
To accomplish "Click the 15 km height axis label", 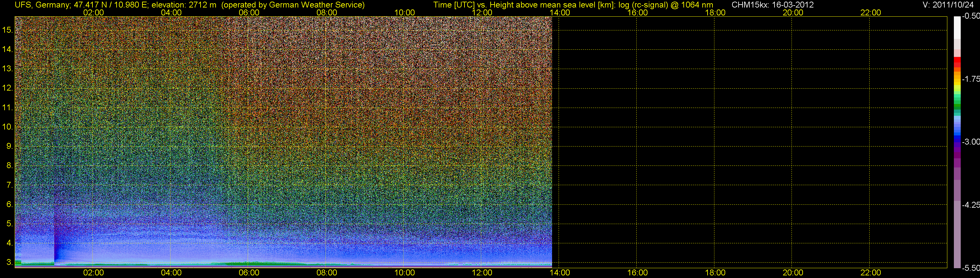I will pyautogui.click(x=7, y=30).
